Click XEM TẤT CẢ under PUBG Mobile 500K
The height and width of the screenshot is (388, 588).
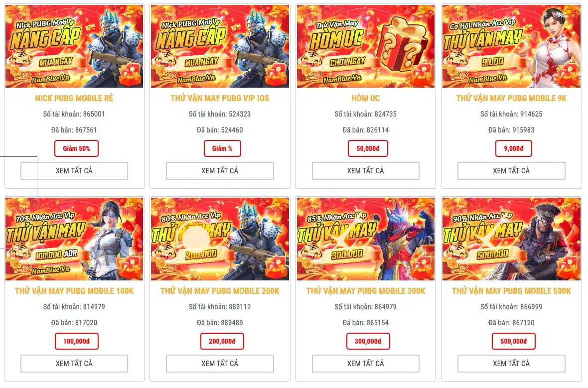click(511, 364)
